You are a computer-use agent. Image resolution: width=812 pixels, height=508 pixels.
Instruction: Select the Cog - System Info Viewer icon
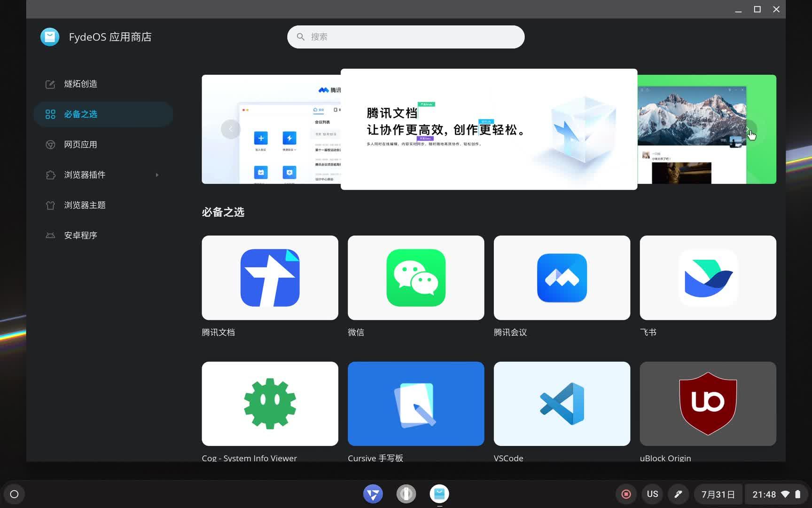[270, 403]
